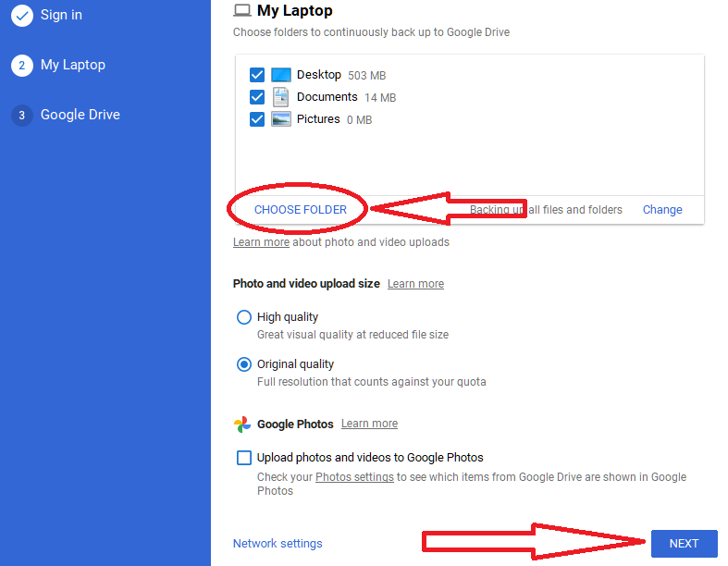Click the Documents folder icon
Image resolution: width=728 pixels, height=566 pixels.
click(281, 97)
